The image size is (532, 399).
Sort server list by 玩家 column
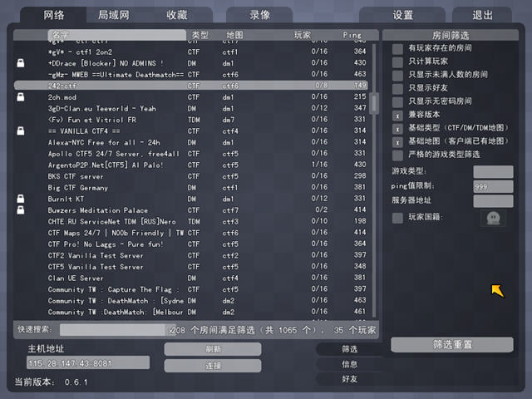coord(302,35)
